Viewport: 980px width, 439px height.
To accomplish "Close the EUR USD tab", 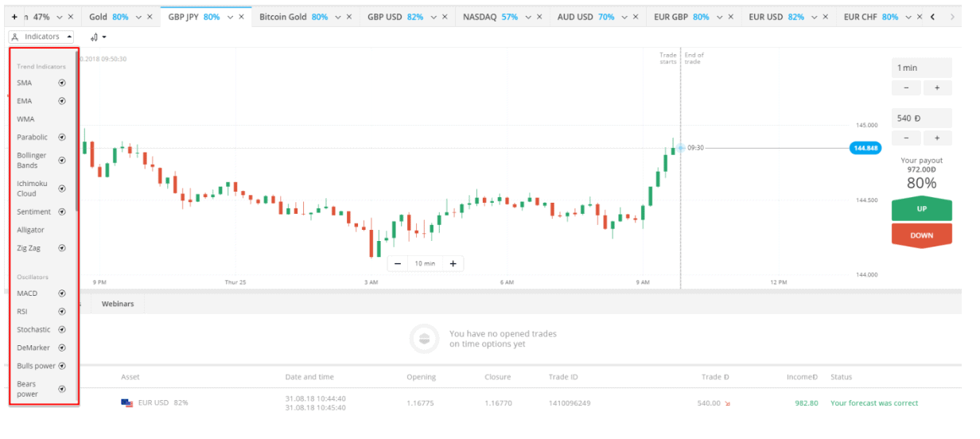I will (x=826, y=17).
